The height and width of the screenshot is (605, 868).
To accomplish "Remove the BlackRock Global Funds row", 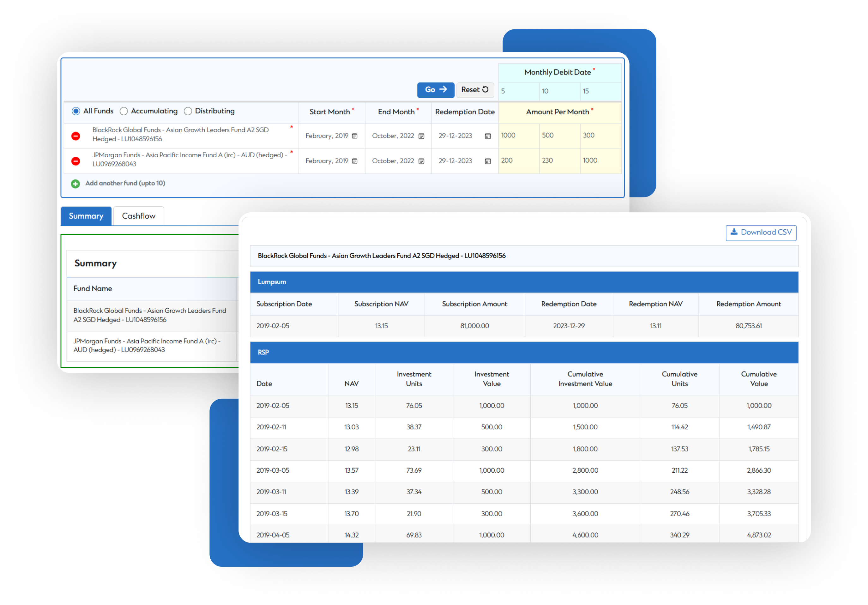I will tap(75, 136).
